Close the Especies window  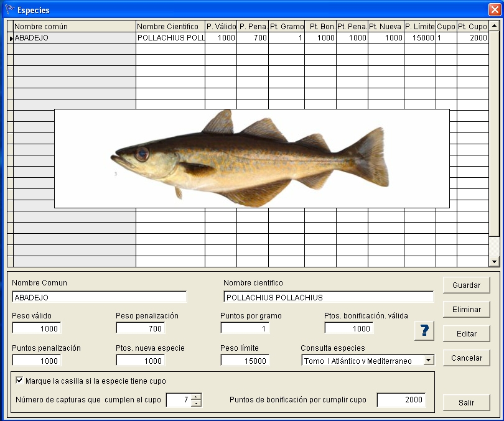494,10
